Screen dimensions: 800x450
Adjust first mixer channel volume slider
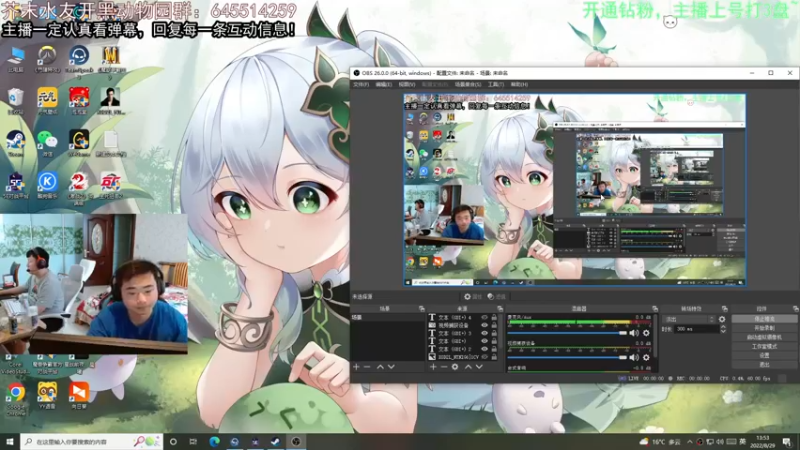[567, 333]
